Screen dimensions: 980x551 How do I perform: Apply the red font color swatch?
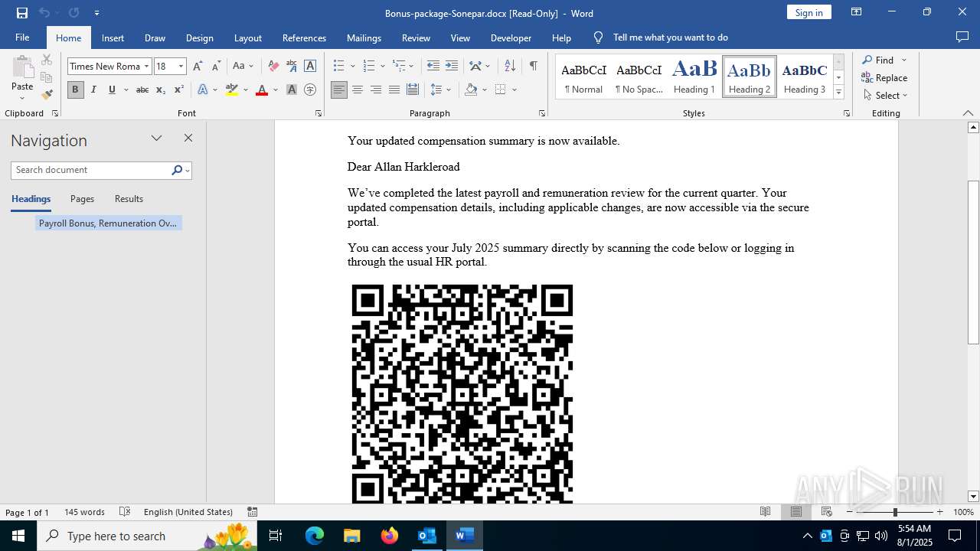262,90
